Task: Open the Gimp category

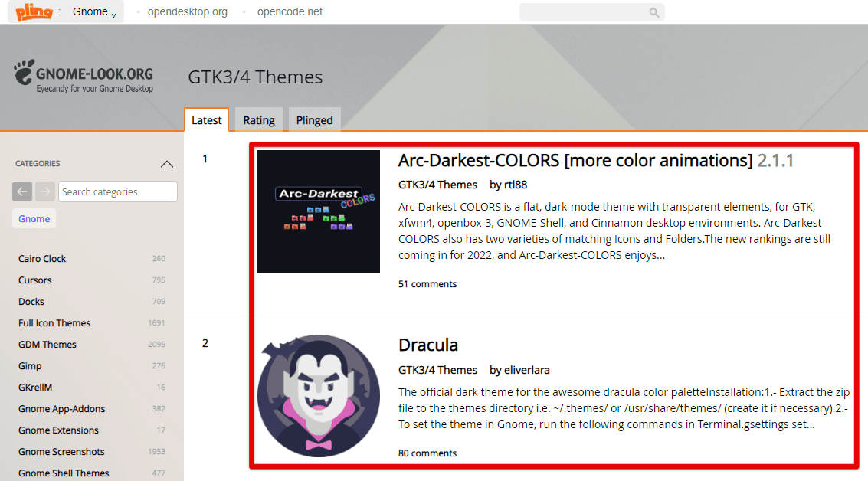Action: [30, 366]
